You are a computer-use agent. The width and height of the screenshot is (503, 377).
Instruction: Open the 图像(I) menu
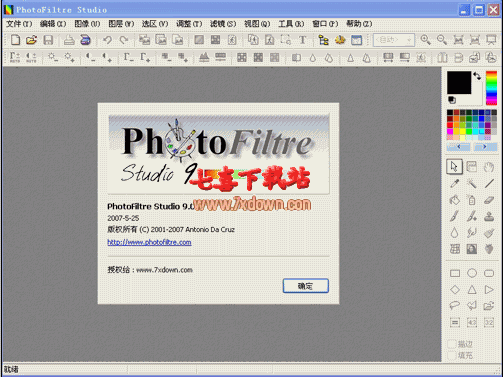pyautogui.click(x=87, y=24)
